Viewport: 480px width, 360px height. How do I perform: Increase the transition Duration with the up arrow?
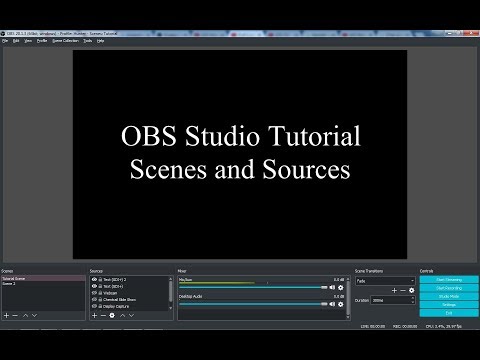coord(413,298)
